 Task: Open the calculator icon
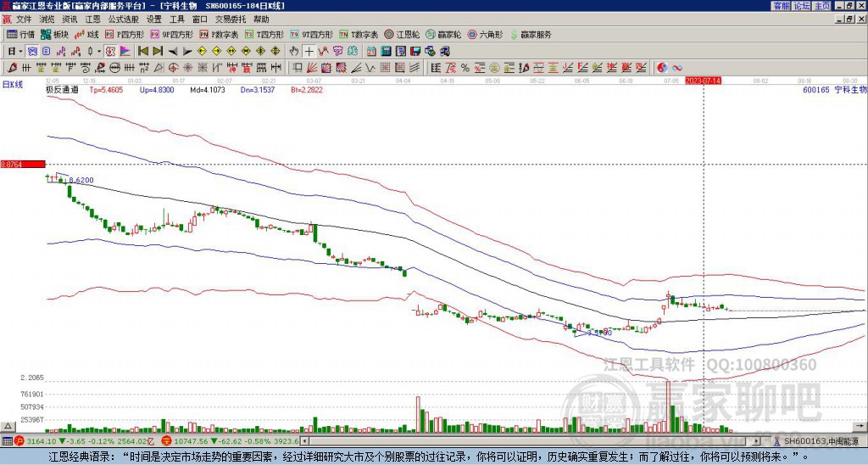(386, 51)
